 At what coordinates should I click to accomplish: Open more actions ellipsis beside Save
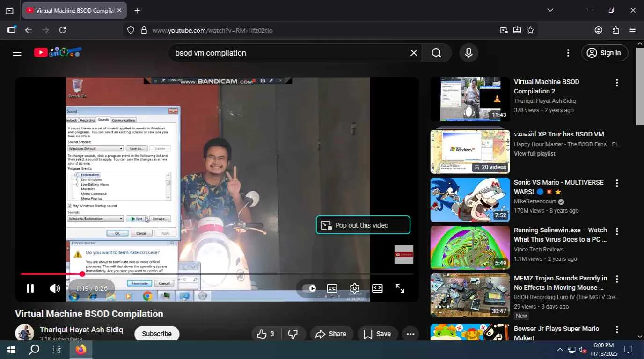click(410, 334)
